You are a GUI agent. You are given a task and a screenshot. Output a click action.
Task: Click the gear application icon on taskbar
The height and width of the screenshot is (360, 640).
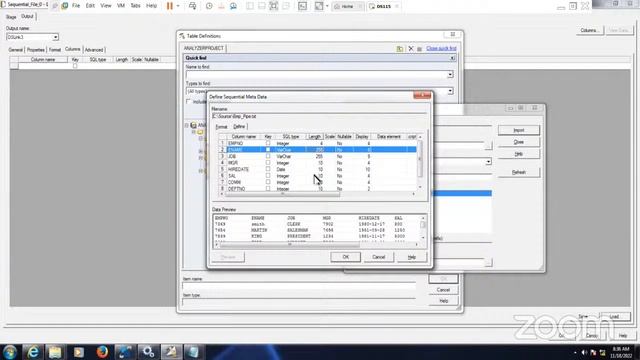[148, 352]
